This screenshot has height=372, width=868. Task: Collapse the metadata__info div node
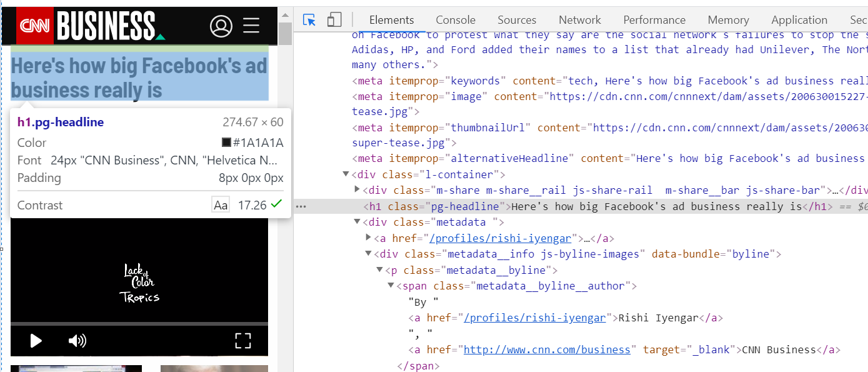(x=368, y=254)
